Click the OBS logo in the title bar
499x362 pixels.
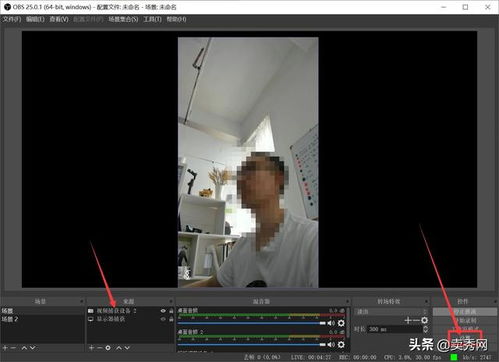point(7,7)
